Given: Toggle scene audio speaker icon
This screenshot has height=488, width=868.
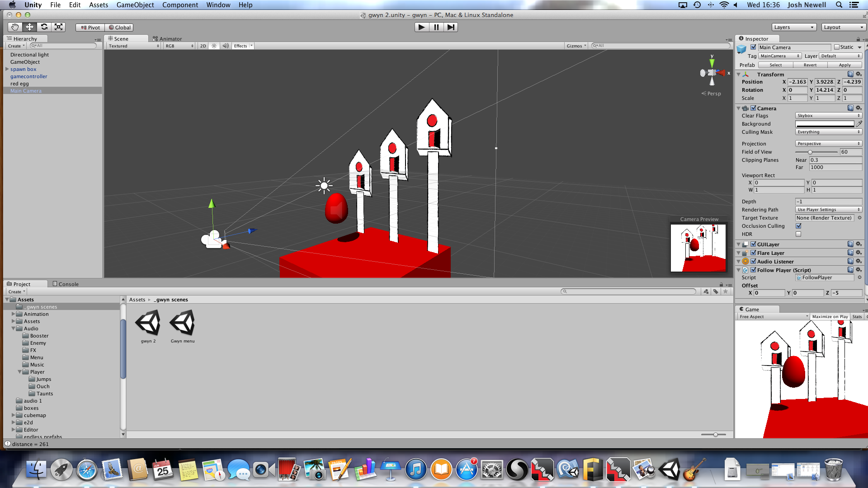Looking at the screenshot, I should tap(225, 46).
